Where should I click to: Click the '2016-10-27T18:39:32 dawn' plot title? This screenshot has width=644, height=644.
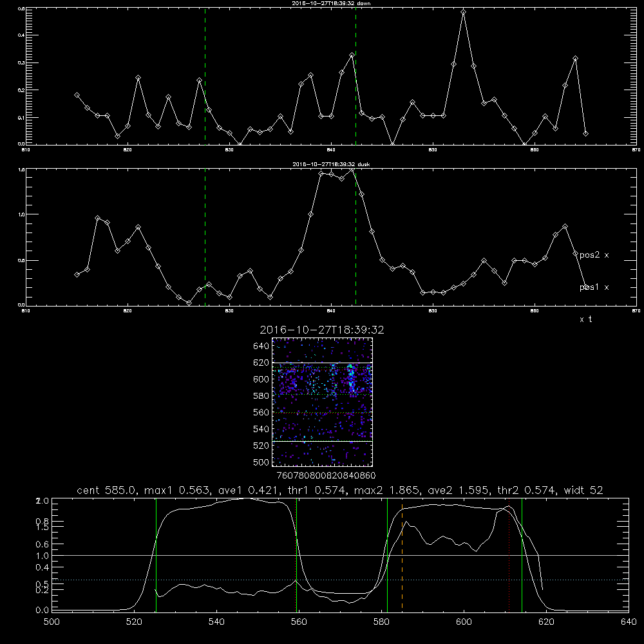(x=331, y=3)
